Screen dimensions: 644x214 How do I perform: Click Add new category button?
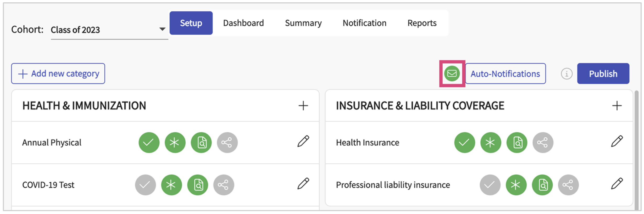(x=58, y=74)
